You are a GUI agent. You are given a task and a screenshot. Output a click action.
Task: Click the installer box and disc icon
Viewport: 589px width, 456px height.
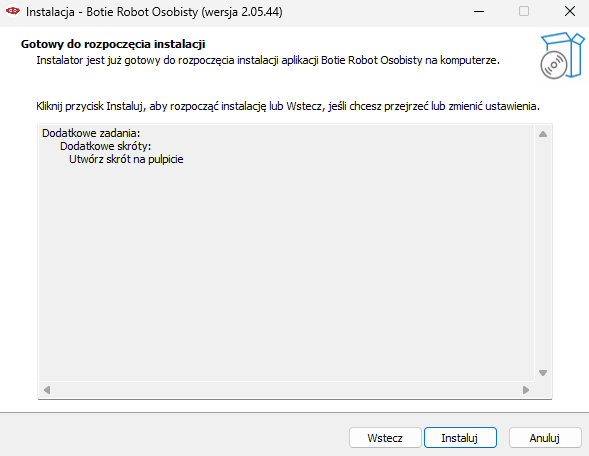click(x=562, y=56)
